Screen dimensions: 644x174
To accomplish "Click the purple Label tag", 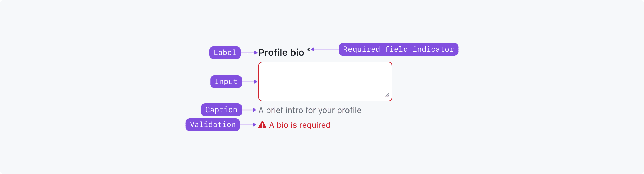I will coord(225,53).
